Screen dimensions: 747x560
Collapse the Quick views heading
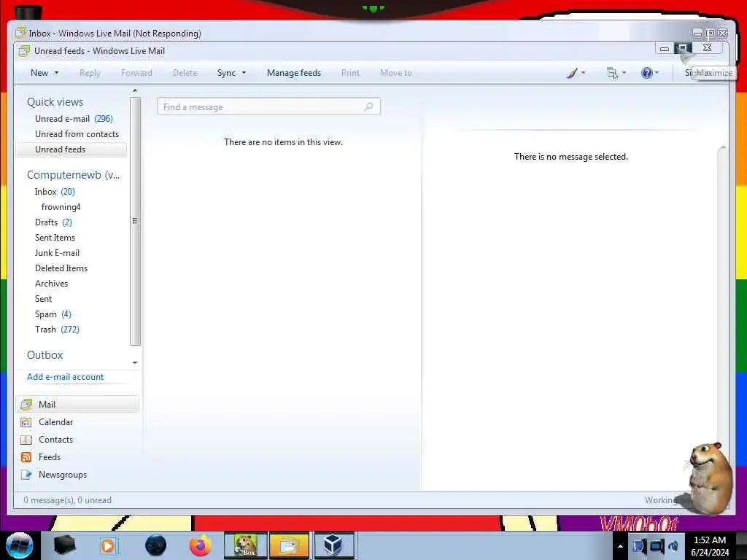click(55, 102)
